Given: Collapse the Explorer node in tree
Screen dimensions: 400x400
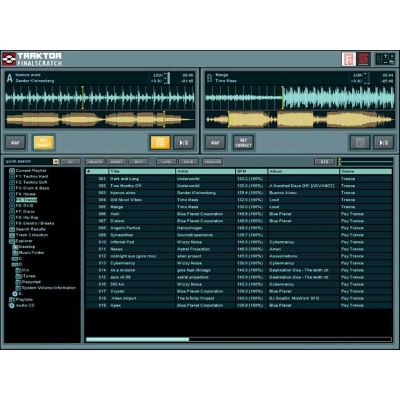Looking at the screenshot, I should [12, 241].
